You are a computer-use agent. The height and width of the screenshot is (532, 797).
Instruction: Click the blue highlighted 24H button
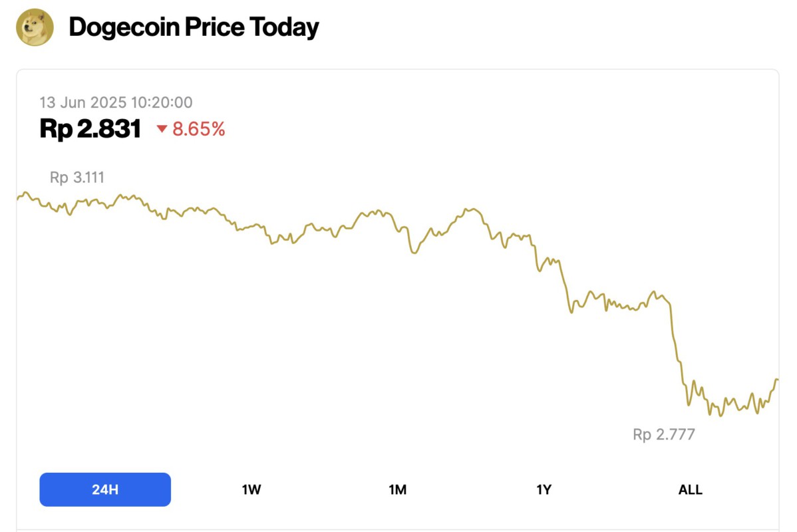105,489
